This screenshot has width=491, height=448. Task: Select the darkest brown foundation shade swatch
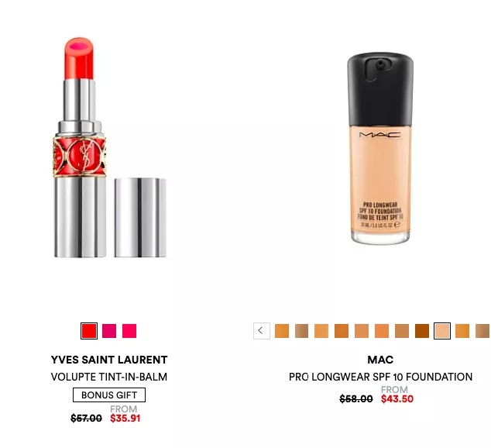(x=422, y=331)
